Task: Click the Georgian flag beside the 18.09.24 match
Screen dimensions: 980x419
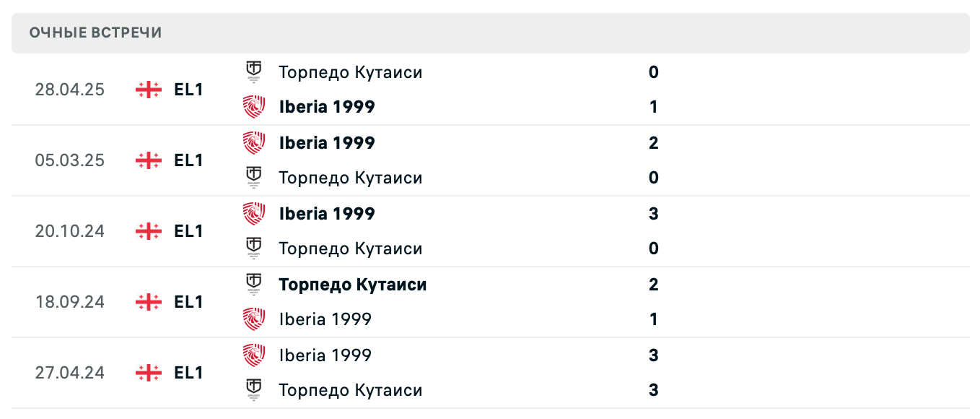Action: [x=147, y=302]
